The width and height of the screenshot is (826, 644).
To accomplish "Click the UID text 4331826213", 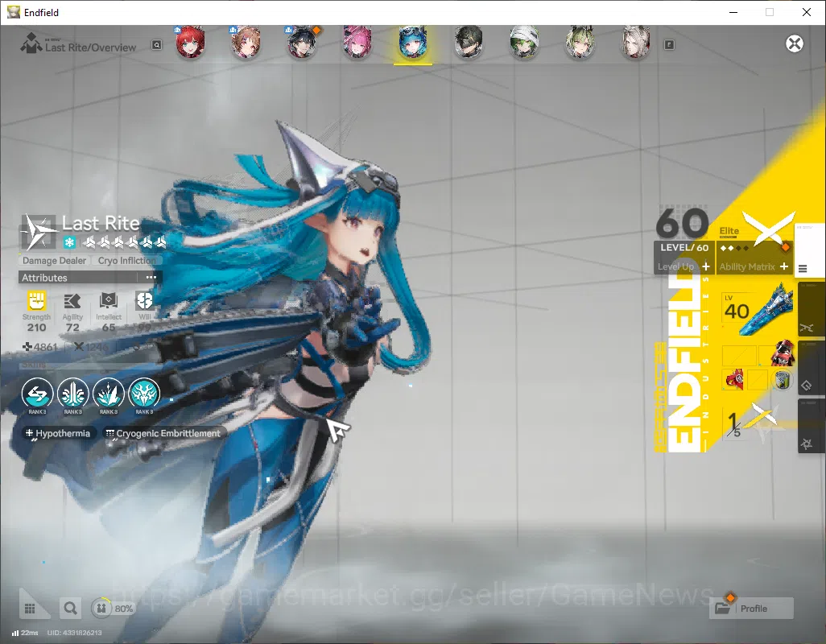I will coord(74,633).
